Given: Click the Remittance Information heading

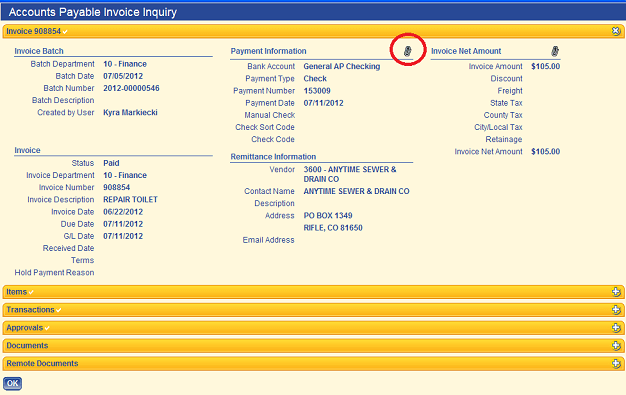Looking at the screenshot, I should tap(273, 157).
